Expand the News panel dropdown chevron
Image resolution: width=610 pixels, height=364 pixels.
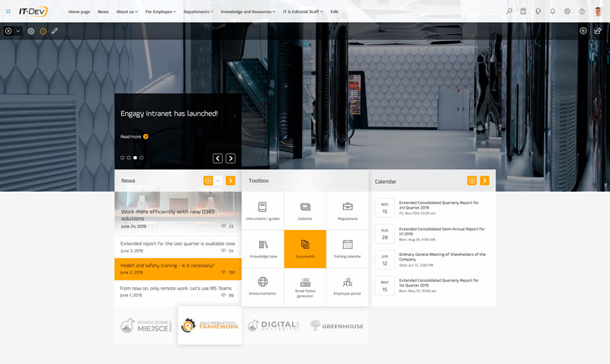pyautogui.click(x=218, y=180)
